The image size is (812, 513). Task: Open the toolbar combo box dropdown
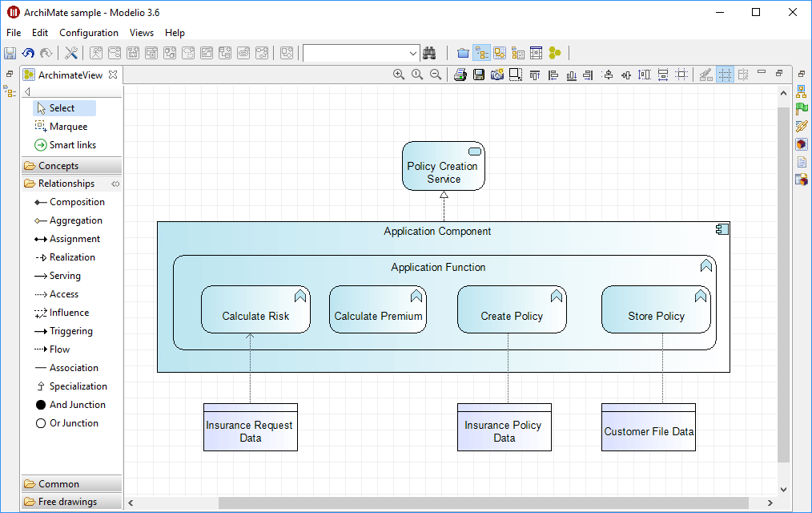coord(413,53)
